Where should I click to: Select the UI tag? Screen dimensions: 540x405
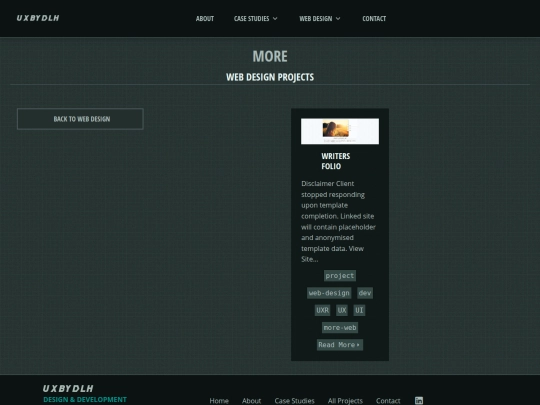click(359, 310)
